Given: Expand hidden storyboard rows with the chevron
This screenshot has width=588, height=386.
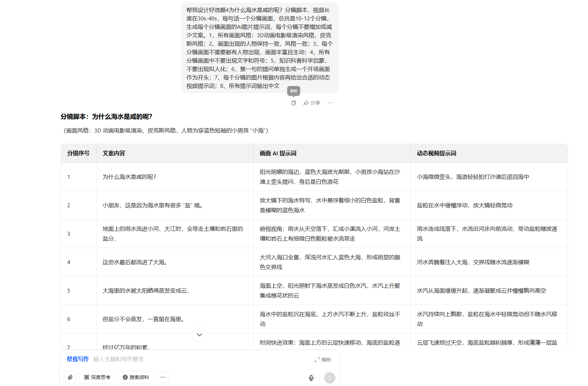Looking at the screenshot, I should coord(199,335).
